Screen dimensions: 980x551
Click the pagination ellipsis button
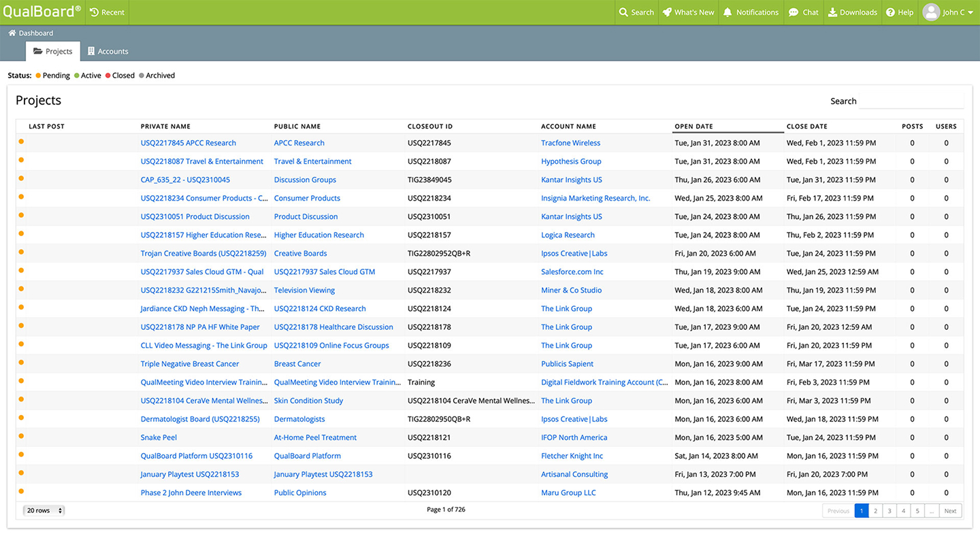tap(932, 511)
